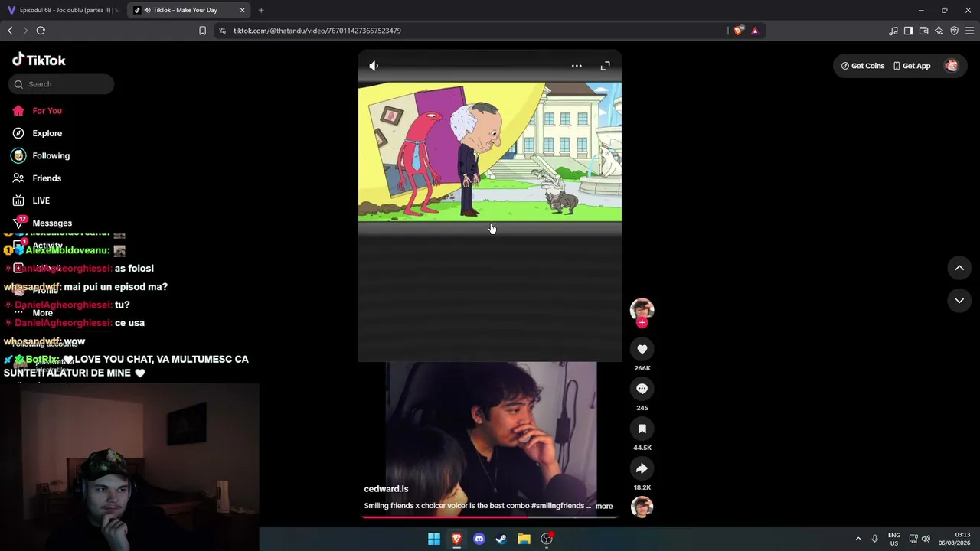
Task: Reload the current page
Action: tap(41, 31)
